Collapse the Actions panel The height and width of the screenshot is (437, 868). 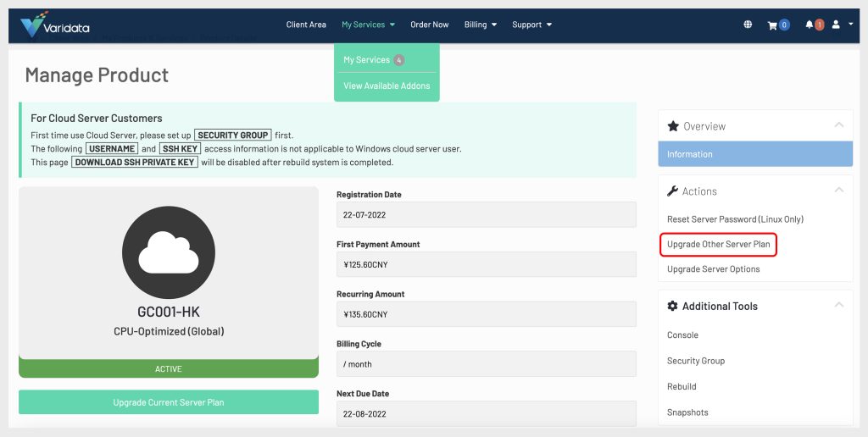(x=838, y=191)
